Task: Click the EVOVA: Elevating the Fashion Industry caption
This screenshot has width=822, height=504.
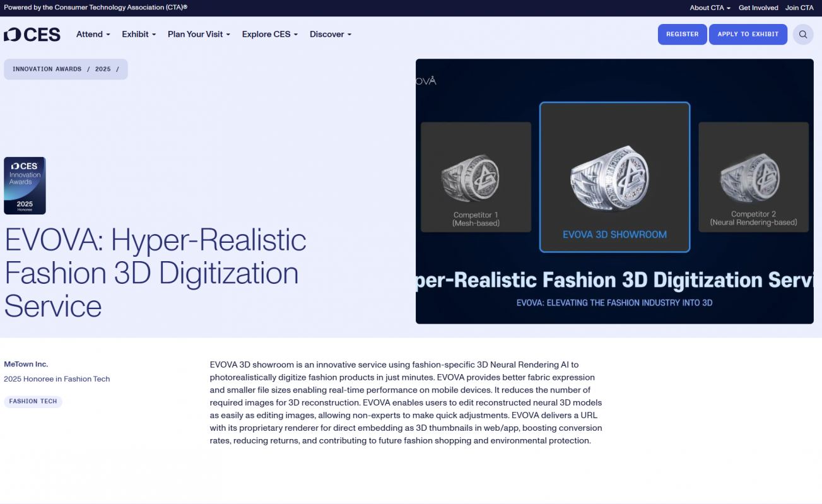Action: point(614,303)
